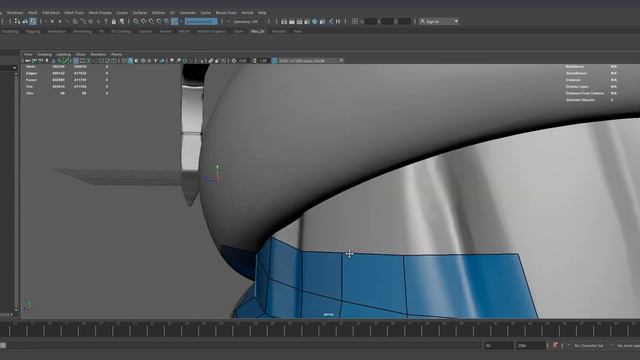Switch to the FX Caching shelf tab
The height and width of the screenshot is (360, 640).
pyautogui.click(x=121, y=31)
